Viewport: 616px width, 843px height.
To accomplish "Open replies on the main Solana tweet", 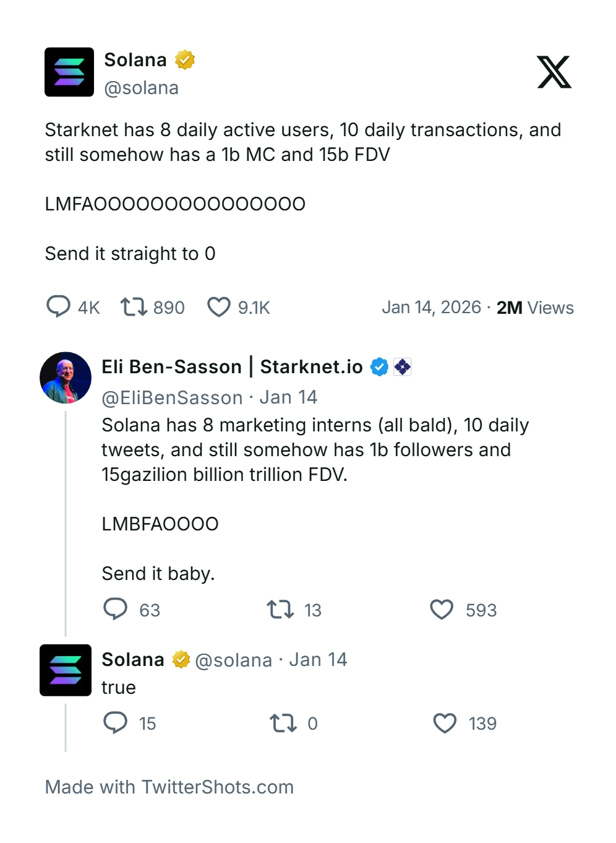I will (x=59, y=307).
